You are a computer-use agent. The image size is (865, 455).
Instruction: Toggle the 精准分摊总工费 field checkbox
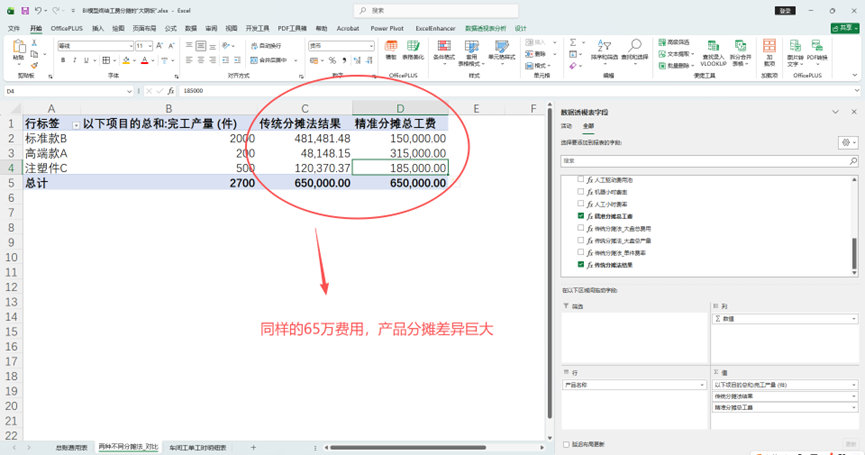580,216
